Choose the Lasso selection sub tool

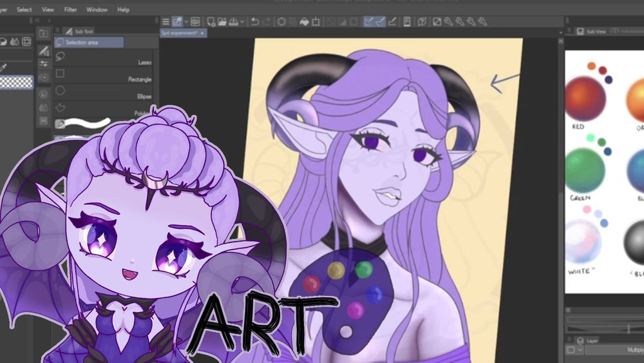(104, 57)
